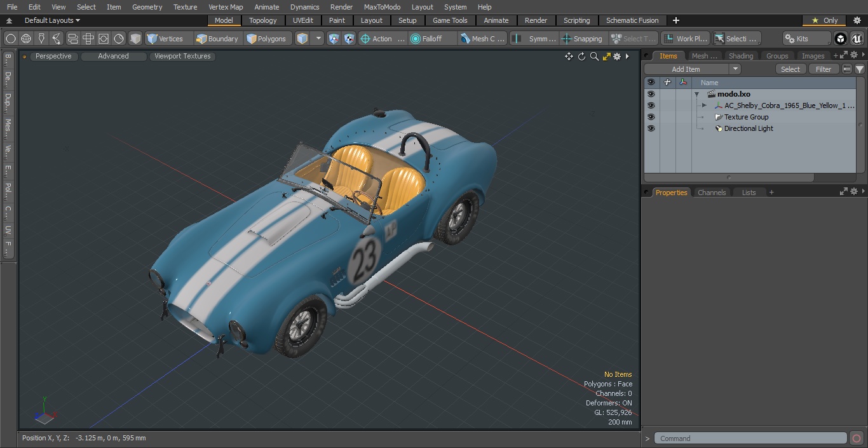868x448 pixels.
Task: Click the orange-blue cube Items mode icon
Action: click(x=302, y=39)
